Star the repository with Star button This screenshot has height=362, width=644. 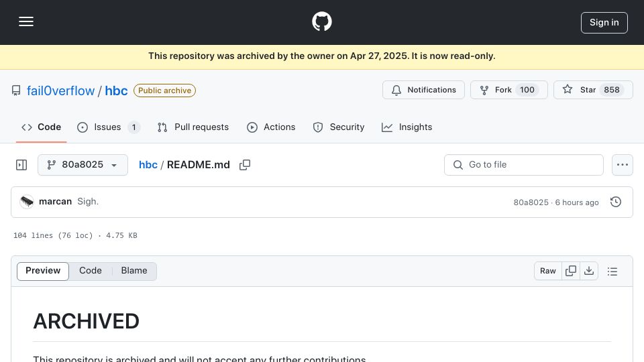(x=593, y=90)
